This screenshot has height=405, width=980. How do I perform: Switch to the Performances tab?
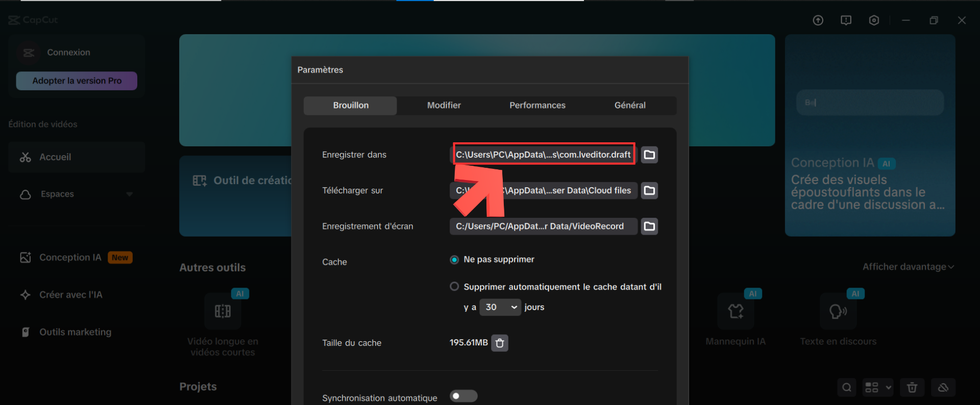click(x=537, y=106)
